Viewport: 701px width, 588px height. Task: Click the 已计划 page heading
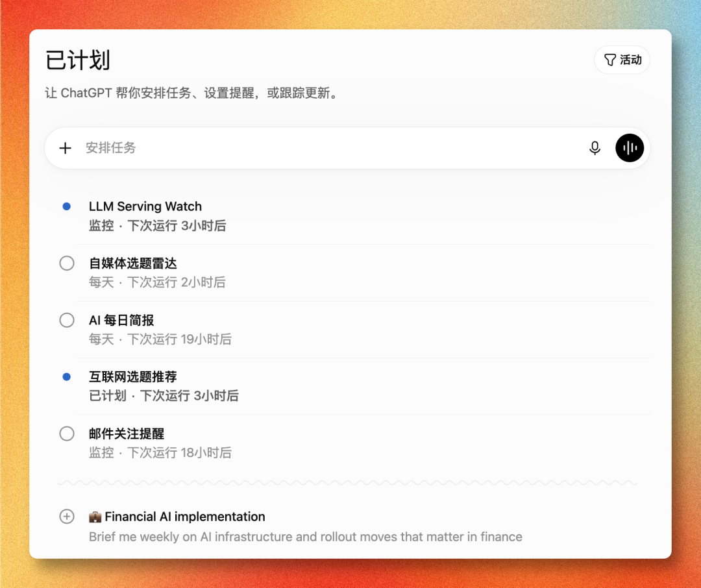click(78, 60)
